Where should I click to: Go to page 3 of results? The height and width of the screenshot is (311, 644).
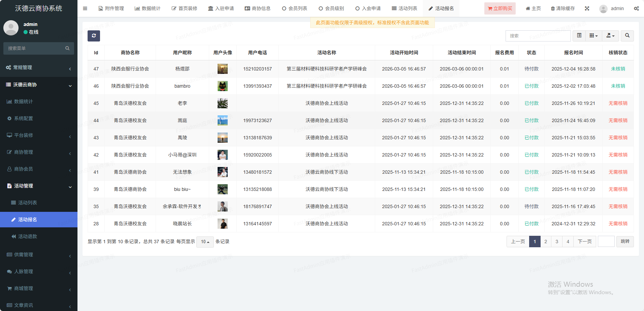[557, 242]
